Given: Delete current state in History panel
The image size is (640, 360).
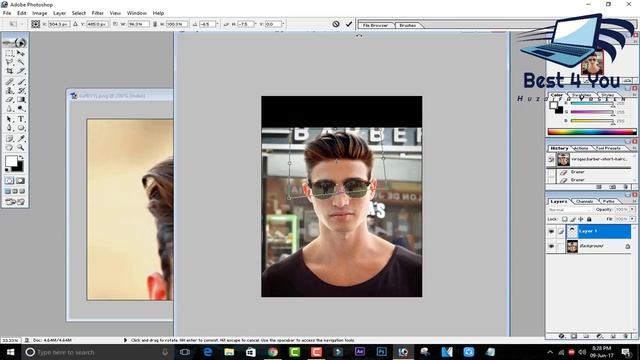Looking at the screenshot, I should tap(626, 187).
